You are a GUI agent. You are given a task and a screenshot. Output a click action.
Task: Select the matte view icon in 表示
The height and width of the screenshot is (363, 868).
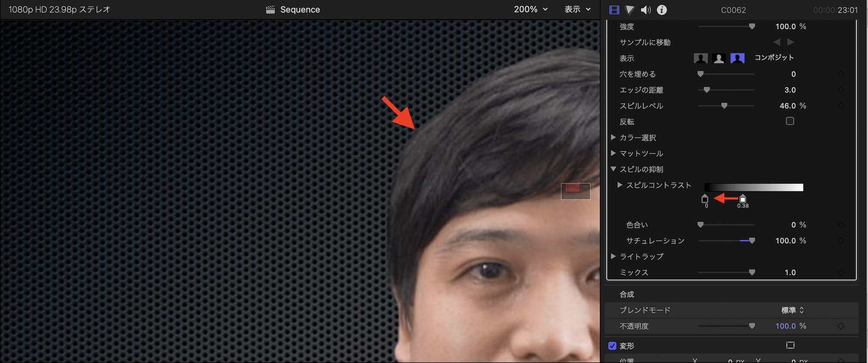click(x=719, y=58)
